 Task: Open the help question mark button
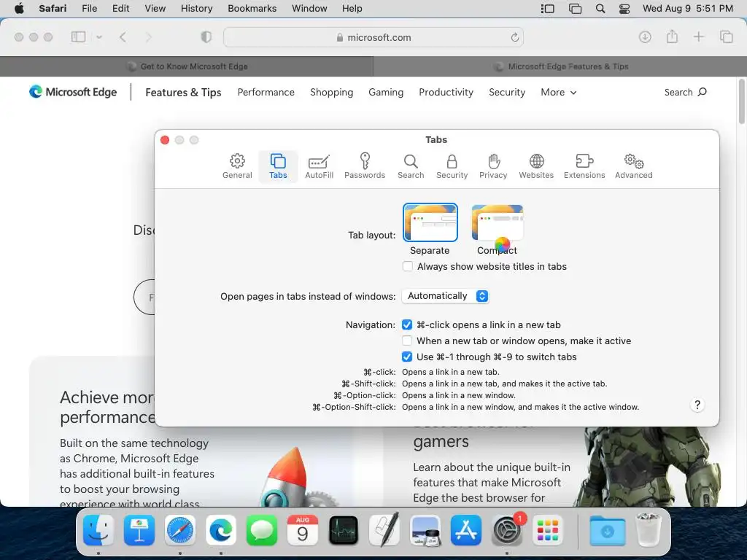coord(697,405)
